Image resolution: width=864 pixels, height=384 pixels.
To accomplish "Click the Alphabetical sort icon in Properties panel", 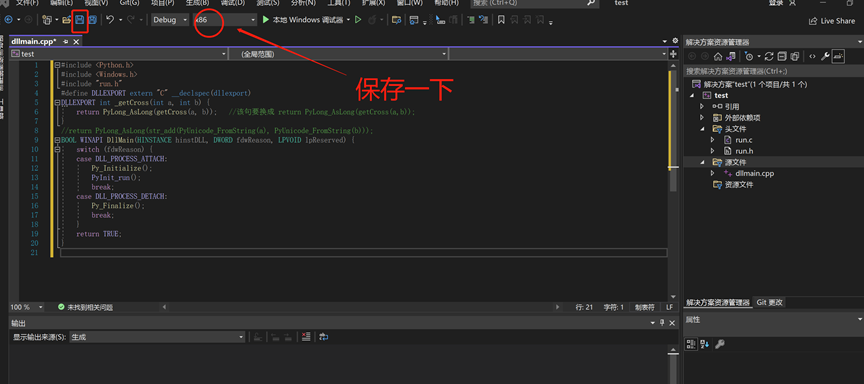I will pyautogui.click(x=705, y=344).
